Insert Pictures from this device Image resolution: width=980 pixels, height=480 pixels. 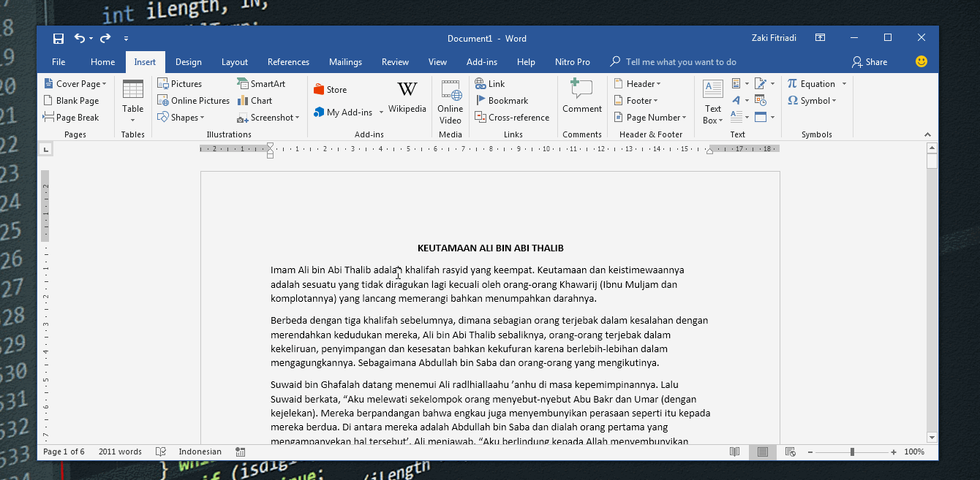point(180,84)
